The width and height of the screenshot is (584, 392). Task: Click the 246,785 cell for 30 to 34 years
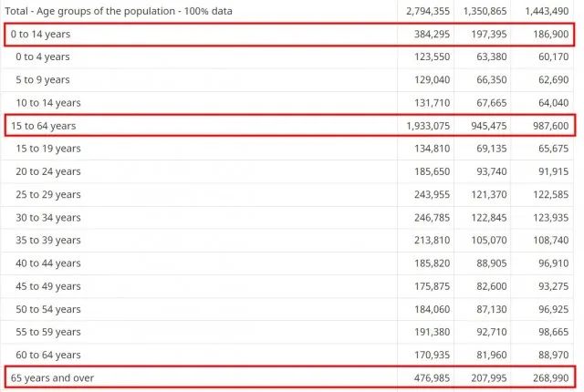[432, 218]
